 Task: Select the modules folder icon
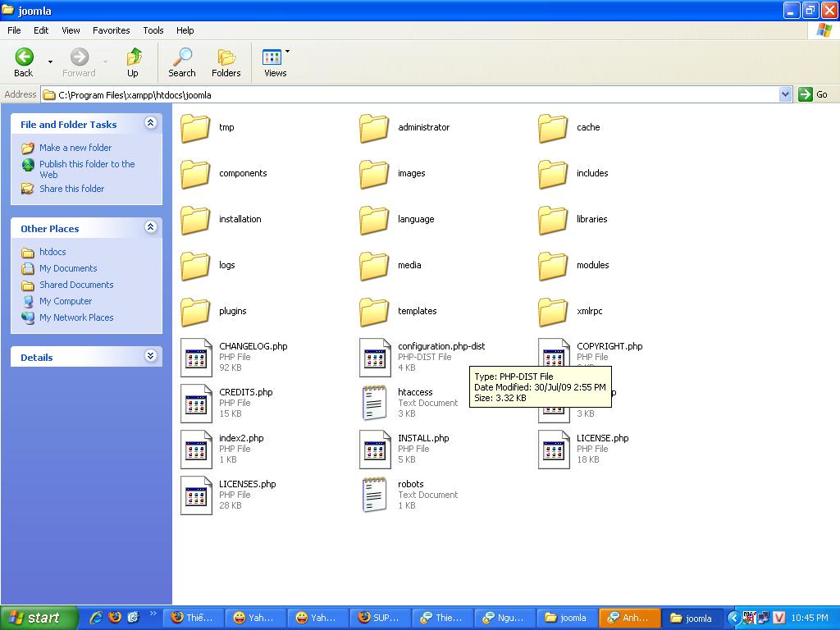tap(553, 266)
